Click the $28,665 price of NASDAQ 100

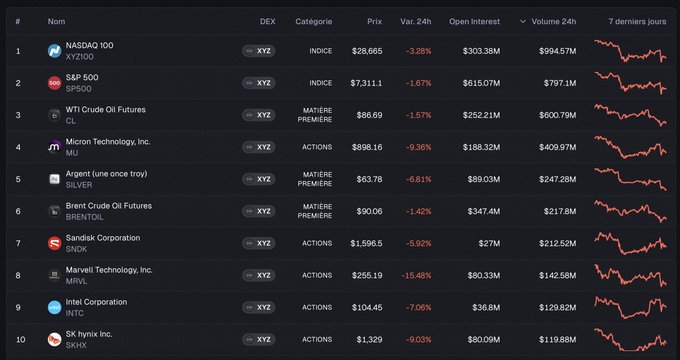coord(367,51)
